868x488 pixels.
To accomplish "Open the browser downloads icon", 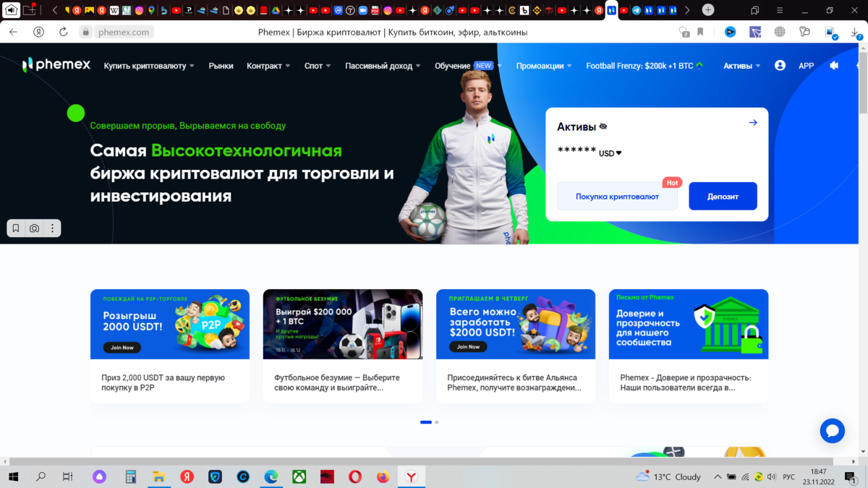I will 854,32.
